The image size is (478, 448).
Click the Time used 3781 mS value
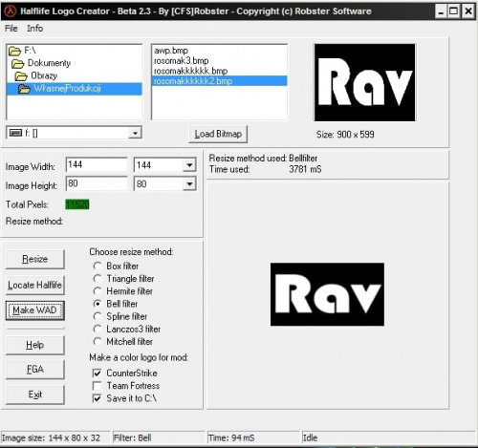pos(305,169)
